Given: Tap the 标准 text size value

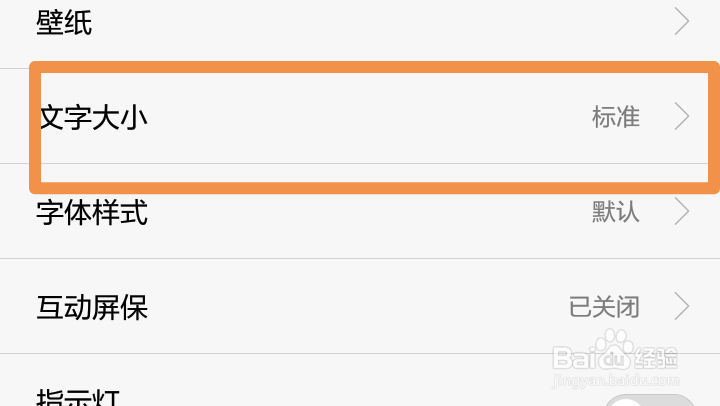Looking at the screenshot, I should click(x=615, y=117).
